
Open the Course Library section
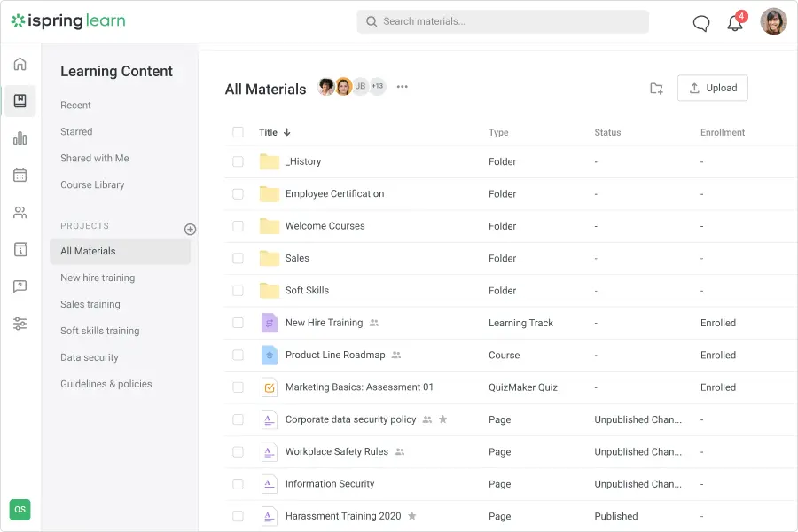click(x=92, y=184)
